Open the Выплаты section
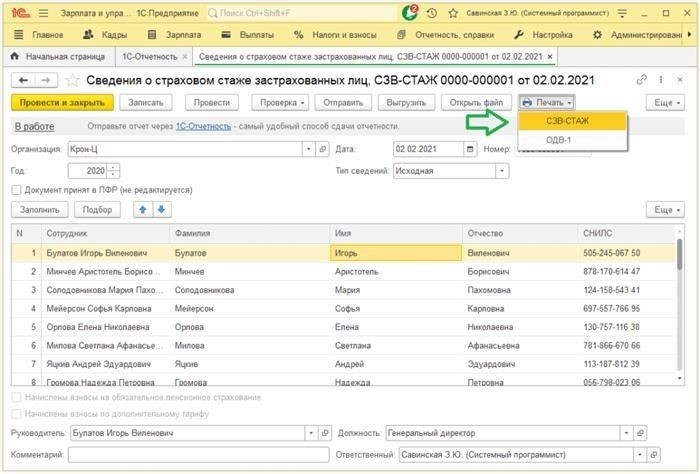 click(248, 34)
